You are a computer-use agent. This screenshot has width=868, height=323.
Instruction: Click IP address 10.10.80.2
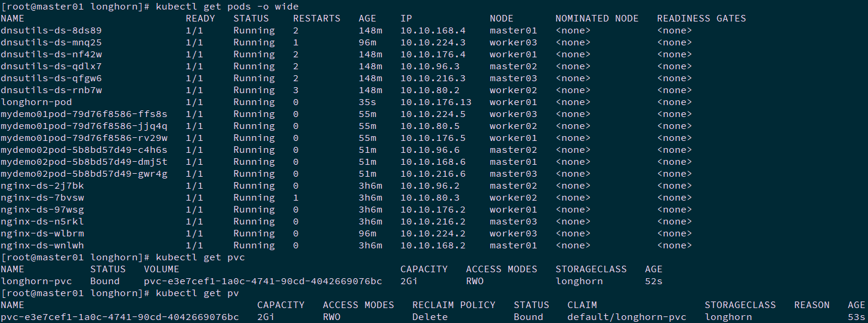[430, 90]
